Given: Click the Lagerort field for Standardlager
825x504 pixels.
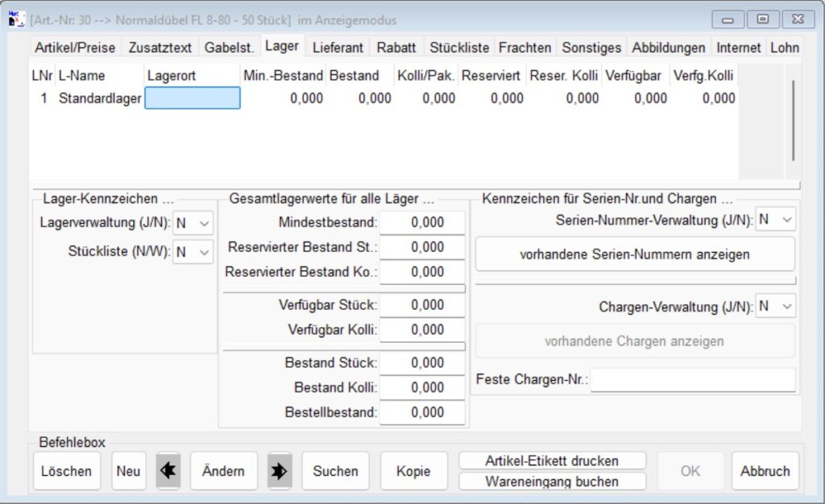Looking at the screenshot, I should 193,98.
